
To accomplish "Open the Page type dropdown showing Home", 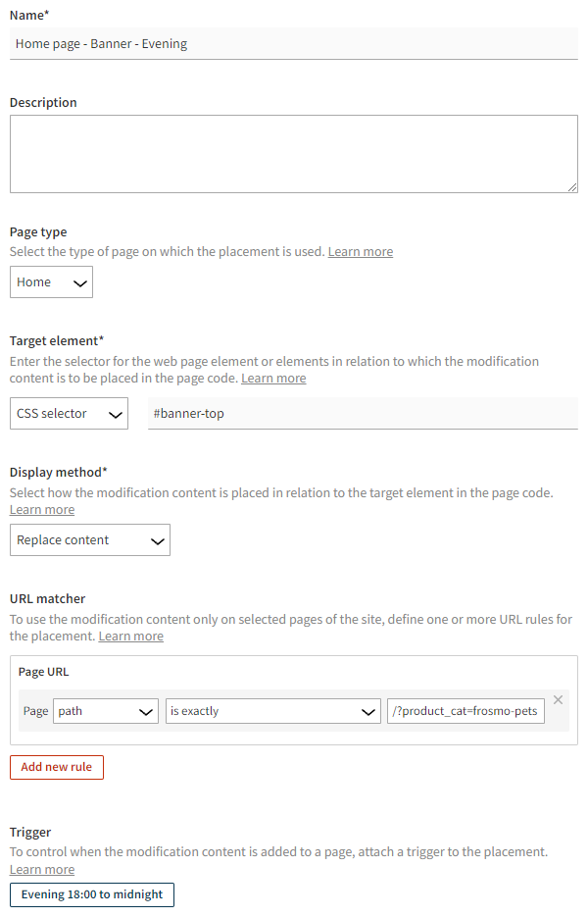I will click(x=51, y=281).
